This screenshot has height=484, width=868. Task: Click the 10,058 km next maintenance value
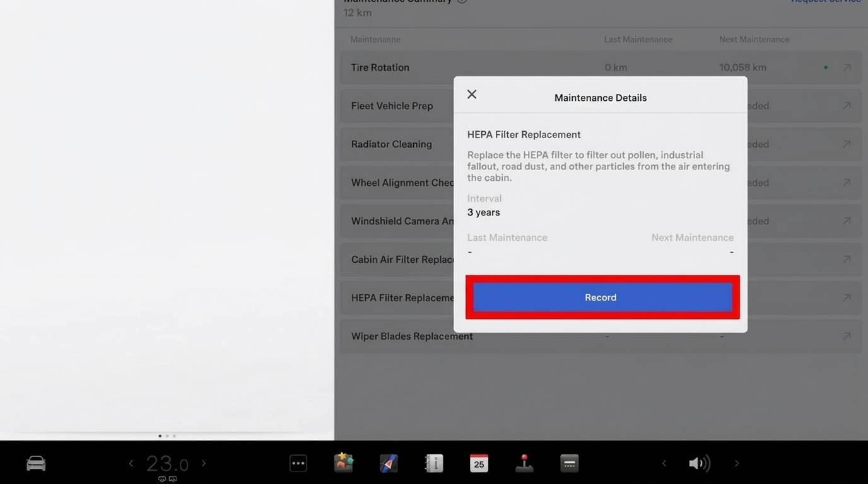tap(742, 67)
